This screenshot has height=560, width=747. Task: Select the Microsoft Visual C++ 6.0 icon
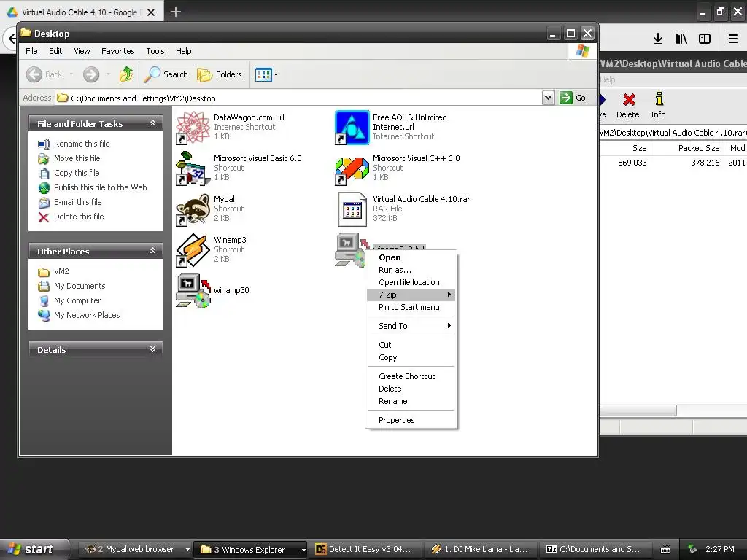tap(352, 171)
